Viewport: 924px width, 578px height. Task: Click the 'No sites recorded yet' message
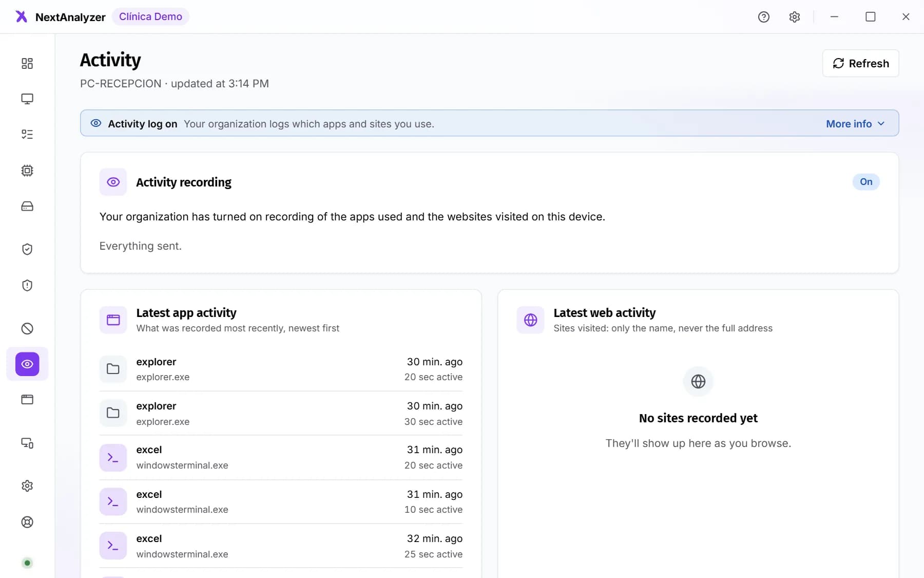pyautogui.click(x=698, y=418)
